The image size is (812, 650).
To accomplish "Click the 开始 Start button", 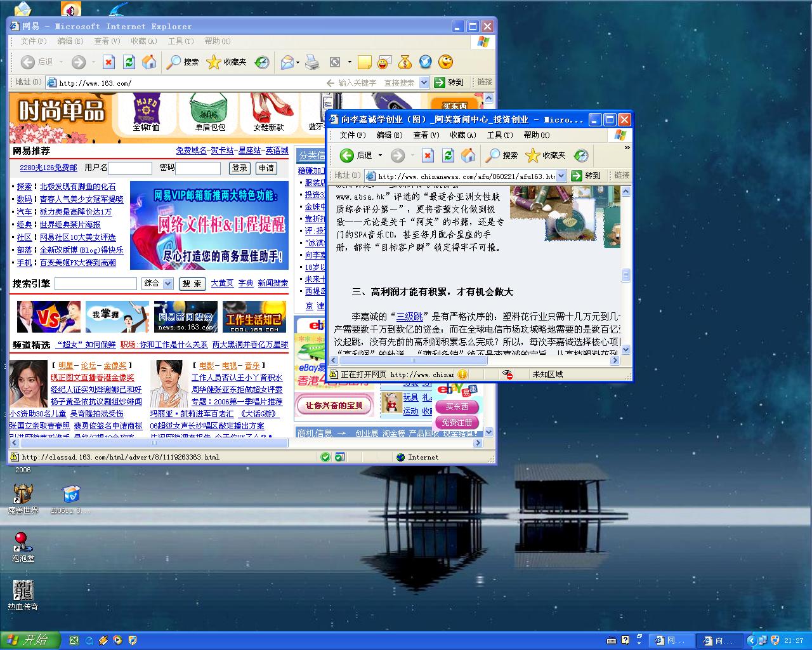I will click(x=29, y=640).
